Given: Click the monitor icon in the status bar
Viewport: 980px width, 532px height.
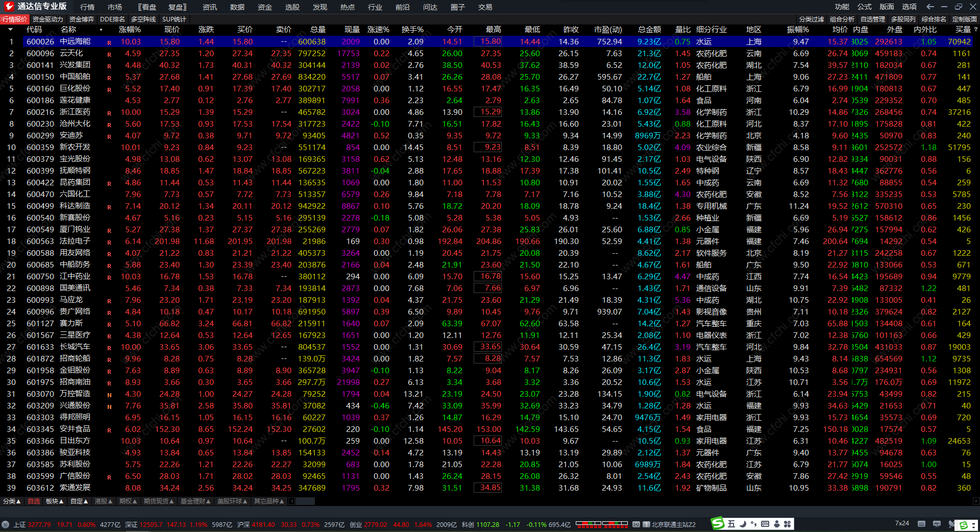Looking at the screenshot, I should [937, 524].
